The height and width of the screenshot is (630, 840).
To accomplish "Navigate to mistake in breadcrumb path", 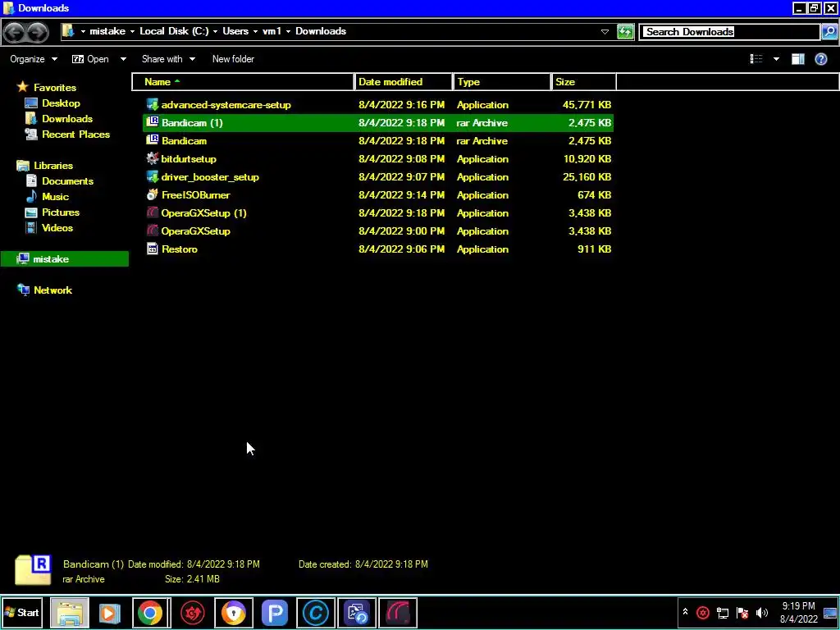I will pos(107,31).
